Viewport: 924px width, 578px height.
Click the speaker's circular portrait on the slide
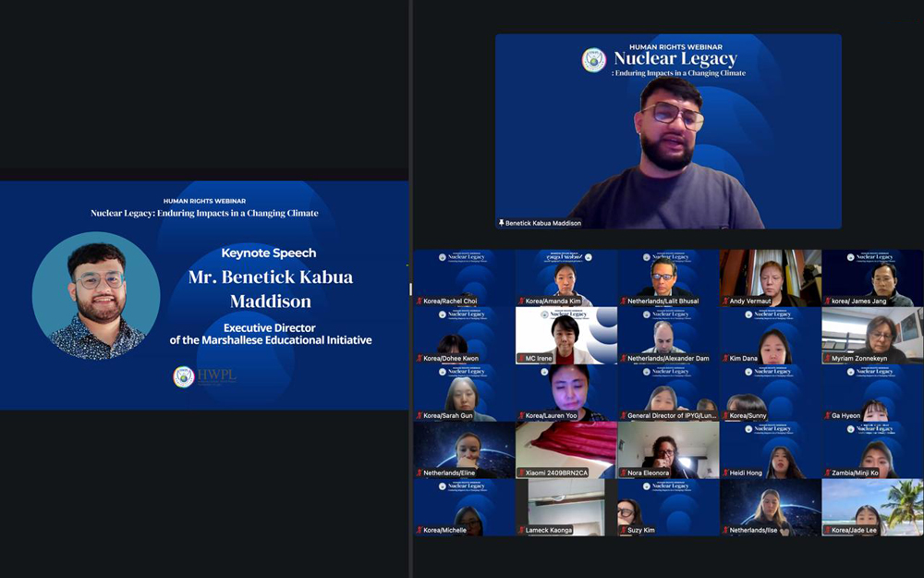coord(96,296)
